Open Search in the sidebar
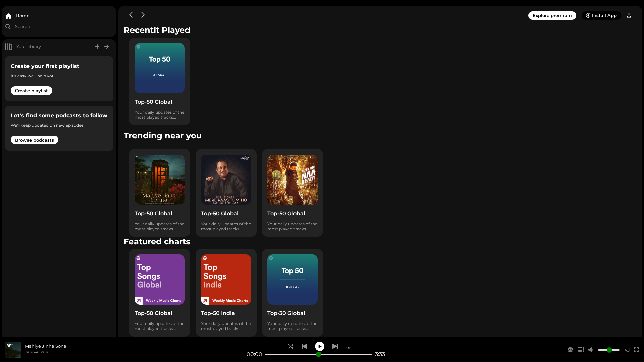The height and width of the screenshot is (362, 644). pyautogui.click(x=18, y=26)
